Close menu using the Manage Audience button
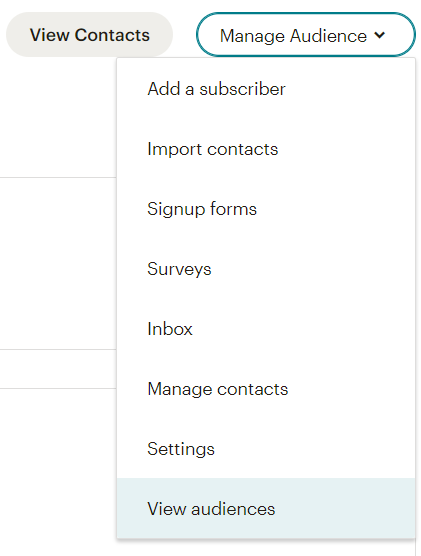The image size is (421, 556). coord(305,35)
